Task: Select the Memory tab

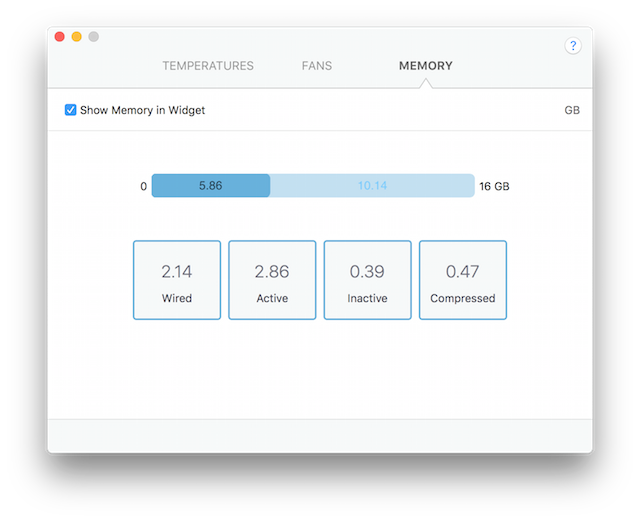Action: coord(426,66)
